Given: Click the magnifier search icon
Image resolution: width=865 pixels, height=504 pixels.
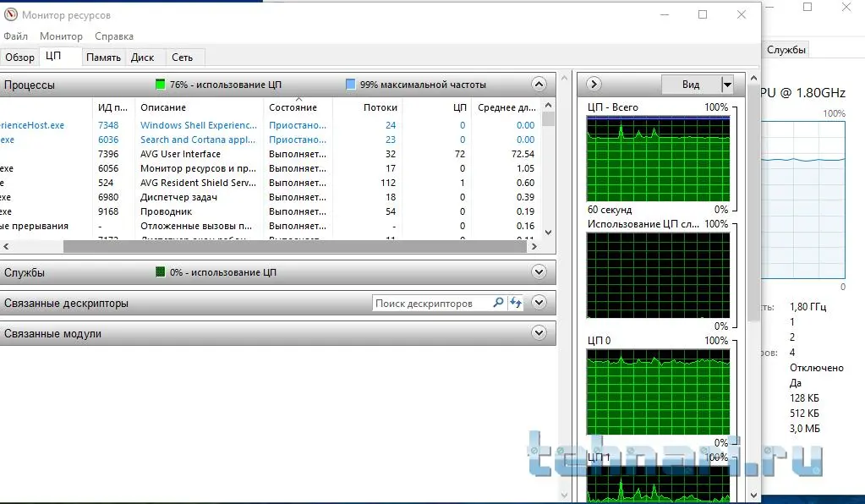Looking at the screenshot, I should pyautogui.click(x=498, y=303).
